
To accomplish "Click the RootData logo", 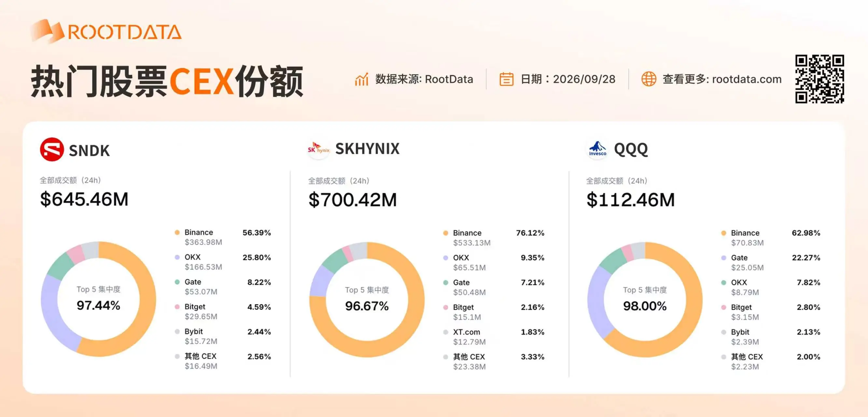I will (x=106, y=31).
